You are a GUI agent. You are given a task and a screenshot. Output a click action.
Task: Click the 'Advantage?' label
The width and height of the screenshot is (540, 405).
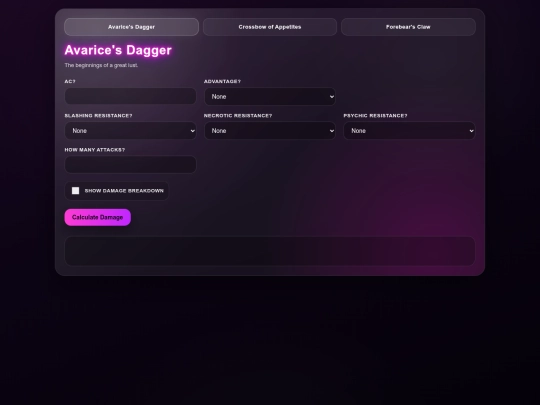[x=222, y=81]
